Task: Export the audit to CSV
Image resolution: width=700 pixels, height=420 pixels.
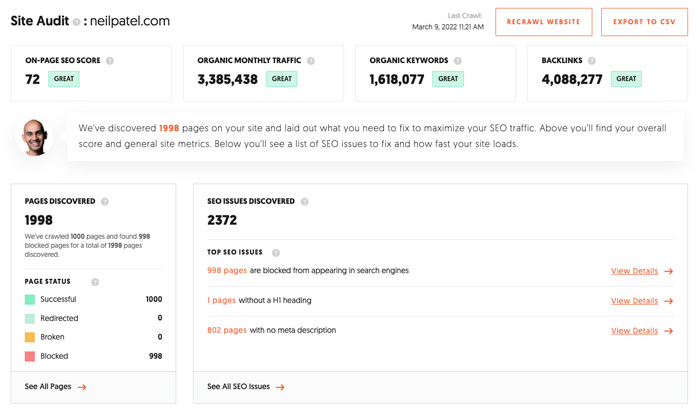Action: tap(644, 21)
